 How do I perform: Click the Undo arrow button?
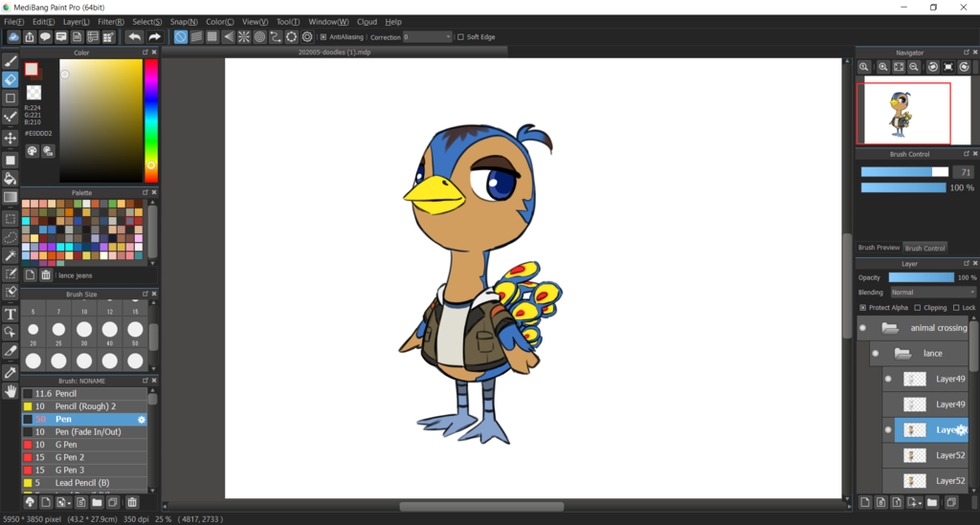[134, 37]
